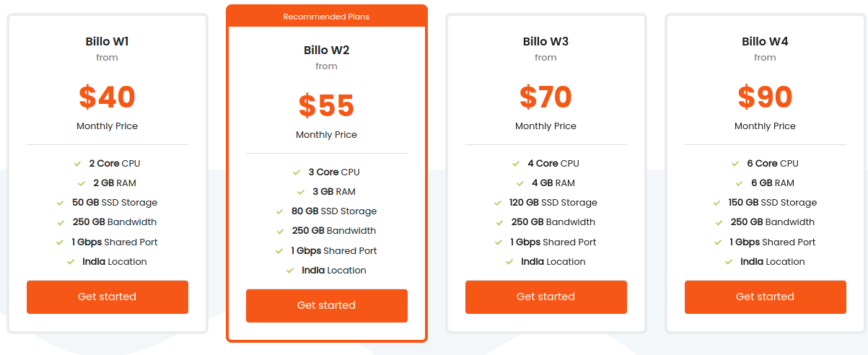Click checkmark icon beside 4 GB RAM
Viewport: 868px width, 355px height.
[520, 183]
